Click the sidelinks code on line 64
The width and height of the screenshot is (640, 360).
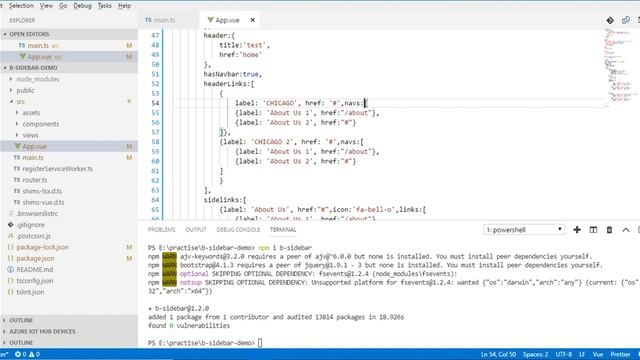click(x=225, y=200)
